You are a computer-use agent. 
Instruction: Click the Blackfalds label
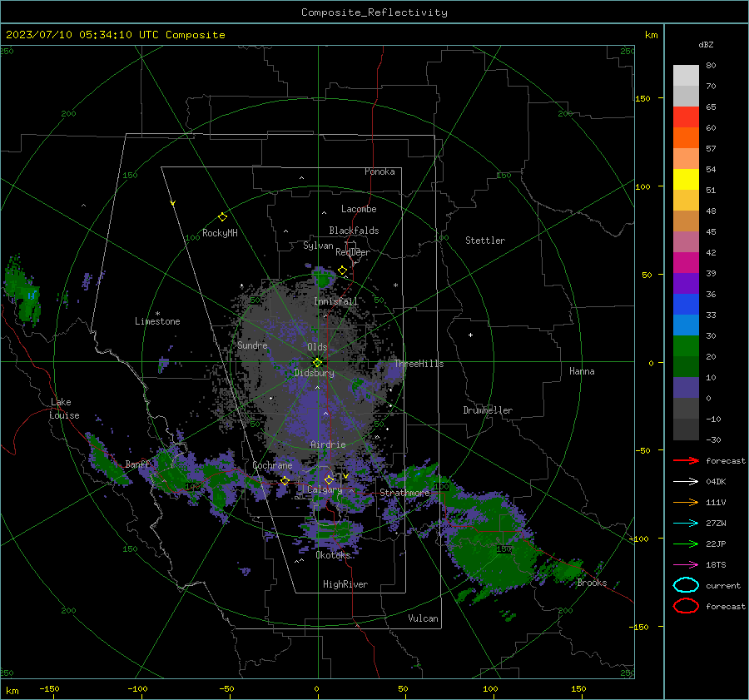coord(354,231)
